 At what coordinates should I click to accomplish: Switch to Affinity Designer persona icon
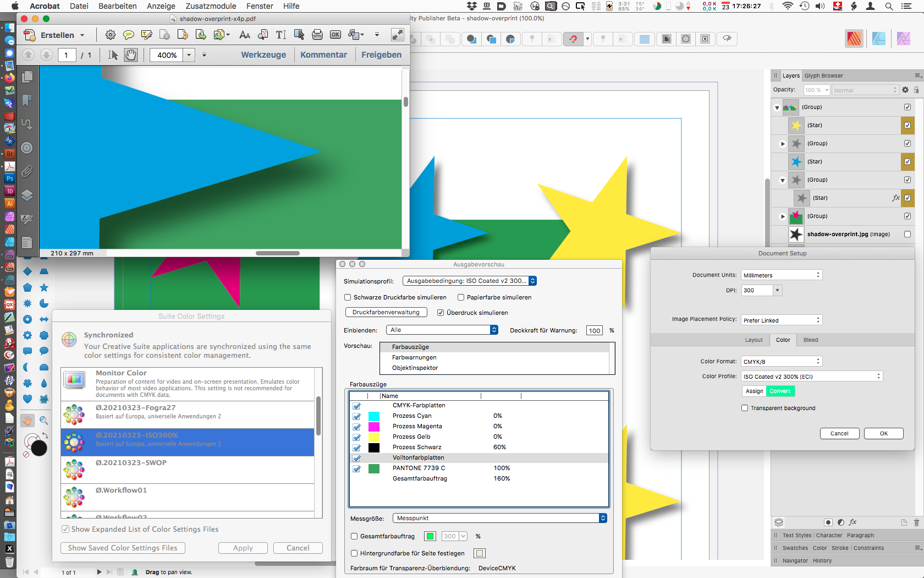point(879,39)
